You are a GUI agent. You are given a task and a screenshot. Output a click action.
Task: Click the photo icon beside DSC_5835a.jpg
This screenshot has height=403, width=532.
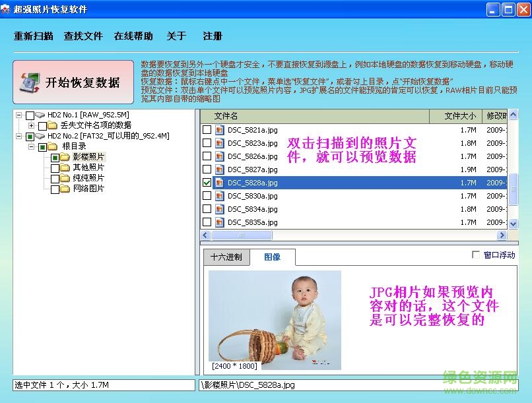pyautogui.click(x=220, y=222)
